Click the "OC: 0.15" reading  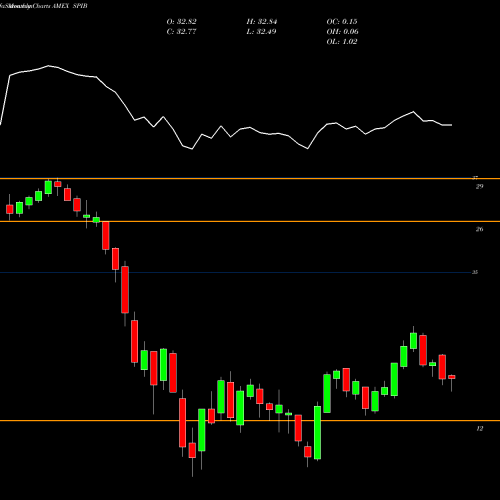pos(342,22)
